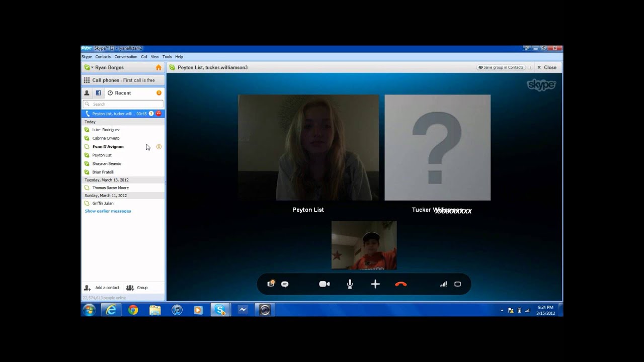
Task: Open the View menu
Action: tap(155, 57)
